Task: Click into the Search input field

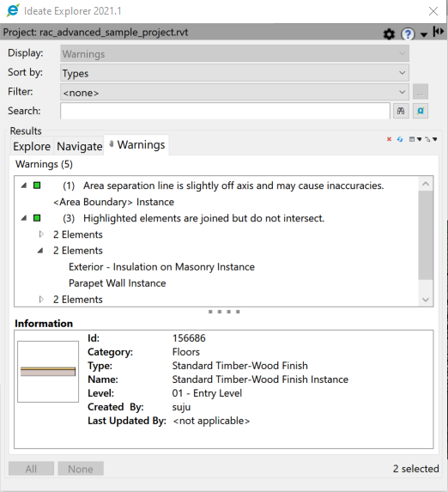Action: pyautogui.click(x=225, y=111)
